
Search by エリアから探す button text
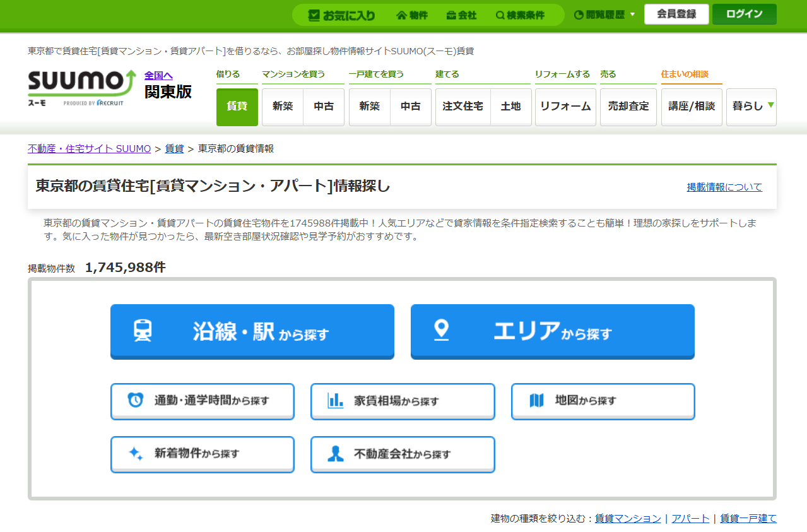[553, 332]
